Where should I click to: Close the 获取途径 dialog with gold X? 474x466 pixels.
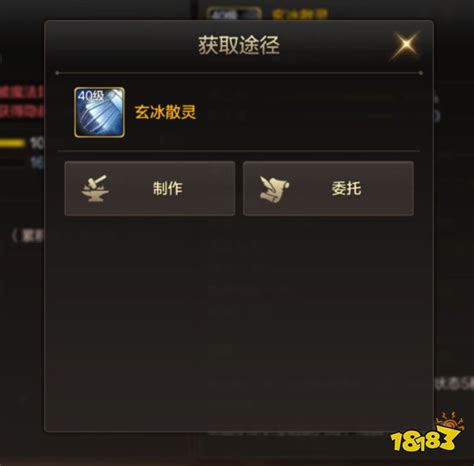[406, 46]
